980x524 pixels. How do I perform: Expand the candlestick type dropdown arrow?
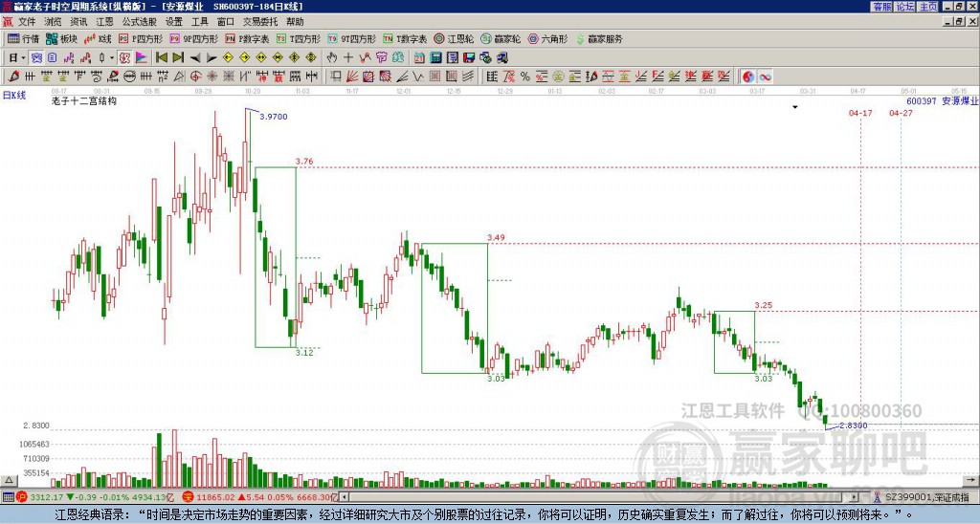(112, 57)
